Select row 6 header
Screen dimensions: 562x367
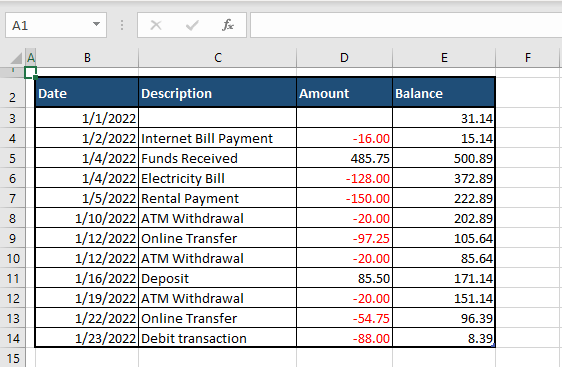tap(13, 178)
